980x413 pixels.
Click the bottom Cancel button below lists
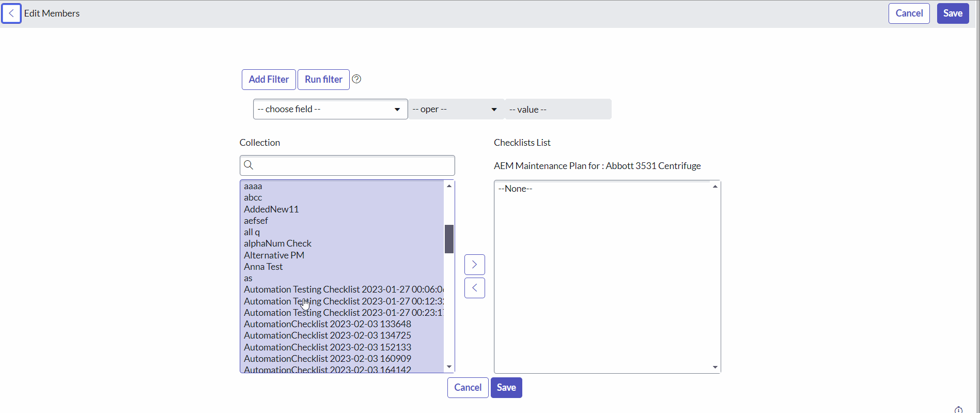coord(468,388)
